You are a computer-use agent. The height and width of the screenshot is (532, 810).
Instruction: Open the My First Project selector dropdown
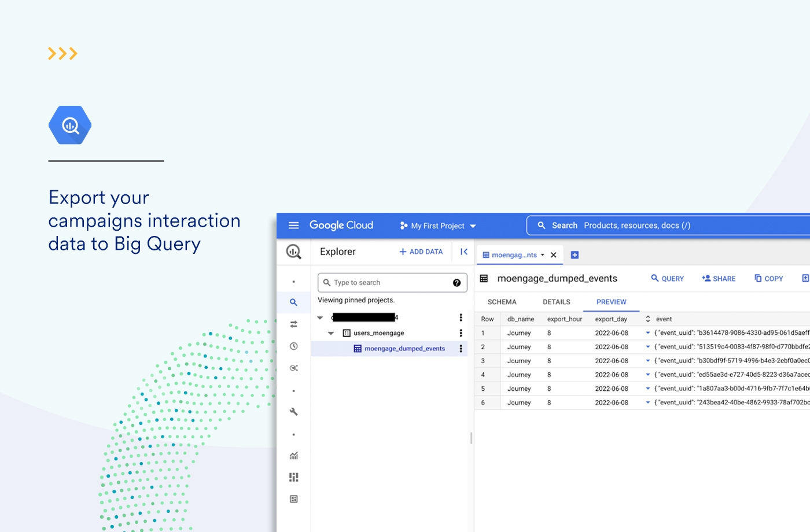pyautogui.click(x=438, y=226)
